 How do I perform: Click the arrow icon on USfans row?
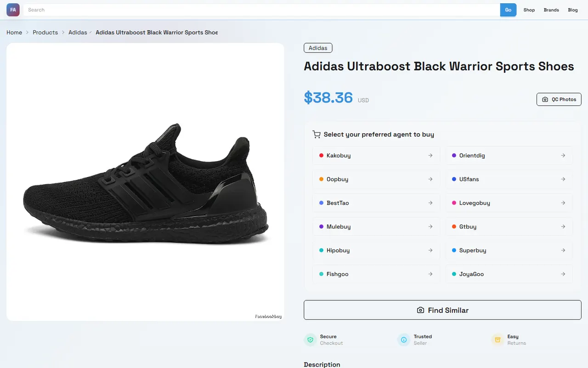point(563,179)
